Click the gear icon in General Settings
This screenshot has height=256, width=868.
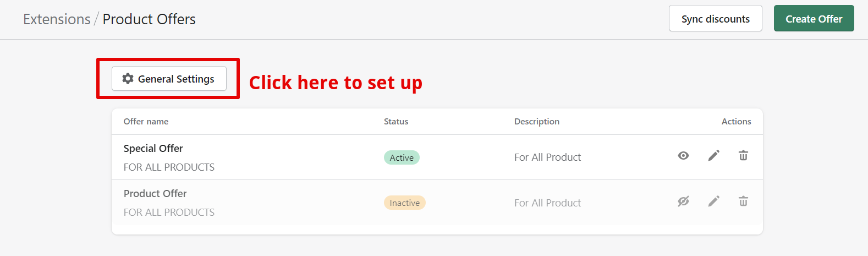[128, 79]
